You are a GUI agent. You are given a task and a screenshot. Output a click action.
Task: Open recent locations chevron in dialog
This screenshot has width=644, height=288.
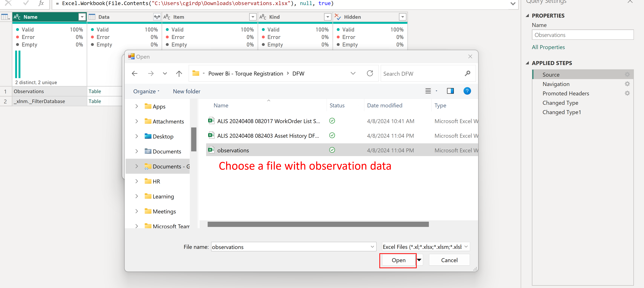(x=165, y=74)
